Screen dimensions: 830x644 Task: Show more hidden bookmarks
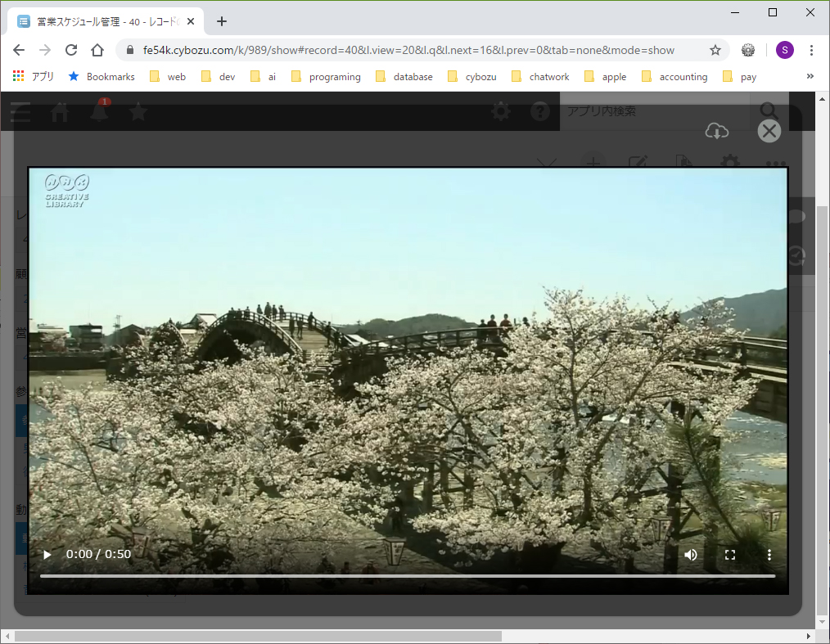point(810,76)
